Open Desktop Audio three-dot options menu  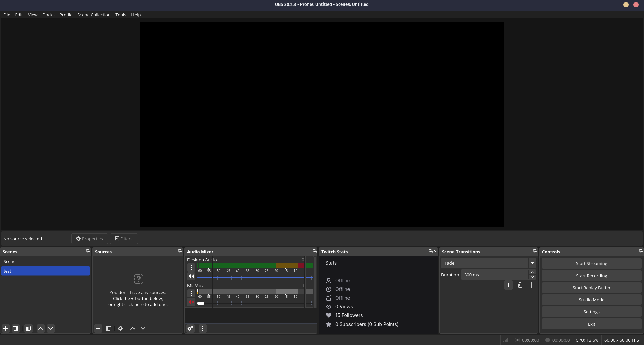(191, 267)
